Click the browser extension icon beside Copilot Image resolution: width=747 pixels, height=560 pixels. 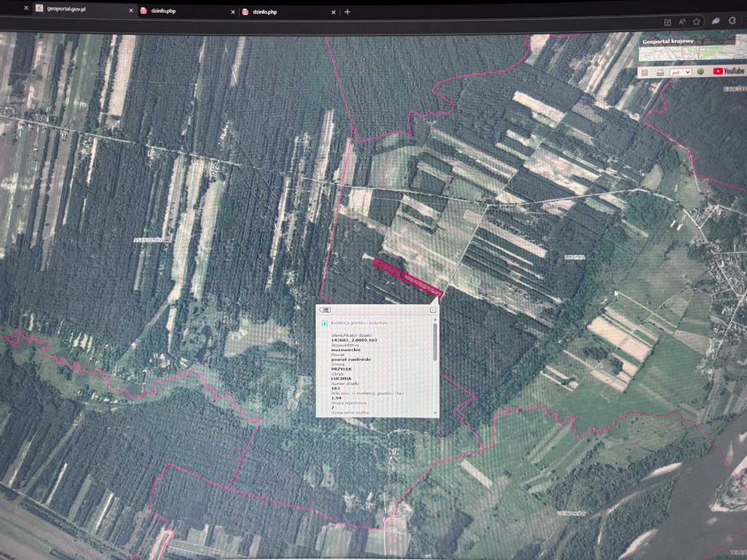pos(733,21)
